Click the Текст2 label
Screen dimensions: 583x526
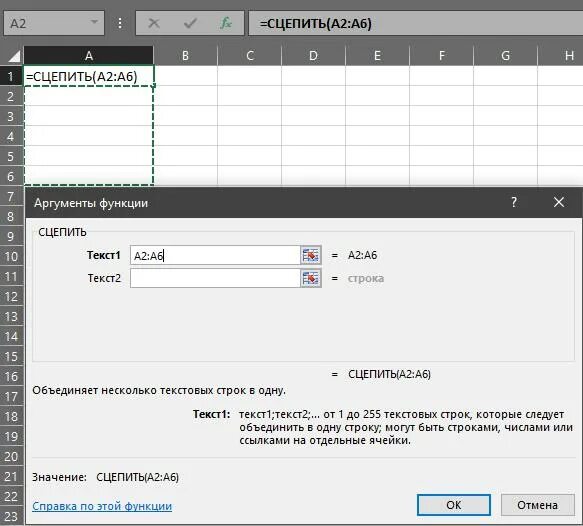pyautogui.click(x=104, y=278)
